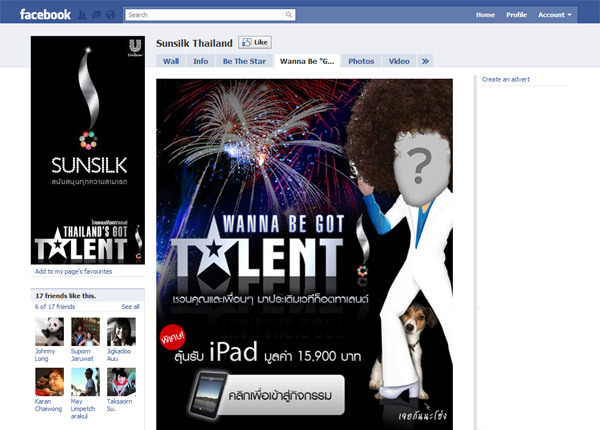Open 6 of 17 friends link
Viewport: 600px width, 430px height.
55,306
